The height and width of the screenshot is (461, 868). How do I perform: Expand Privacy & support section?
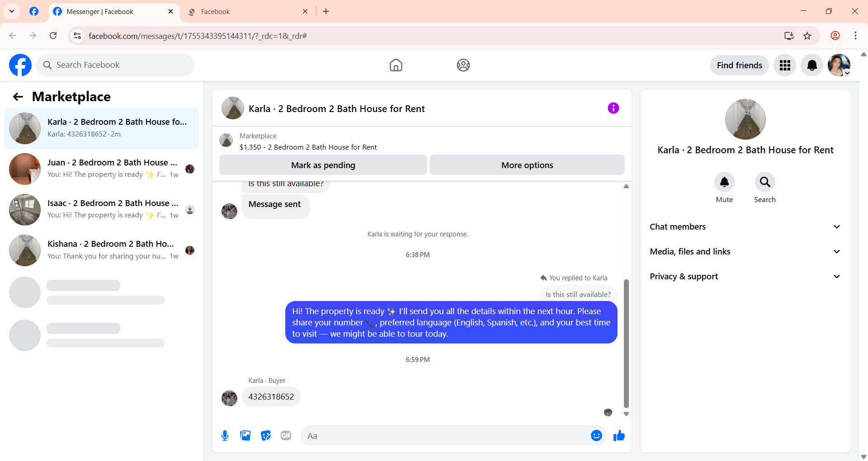[x=745, y=277]
